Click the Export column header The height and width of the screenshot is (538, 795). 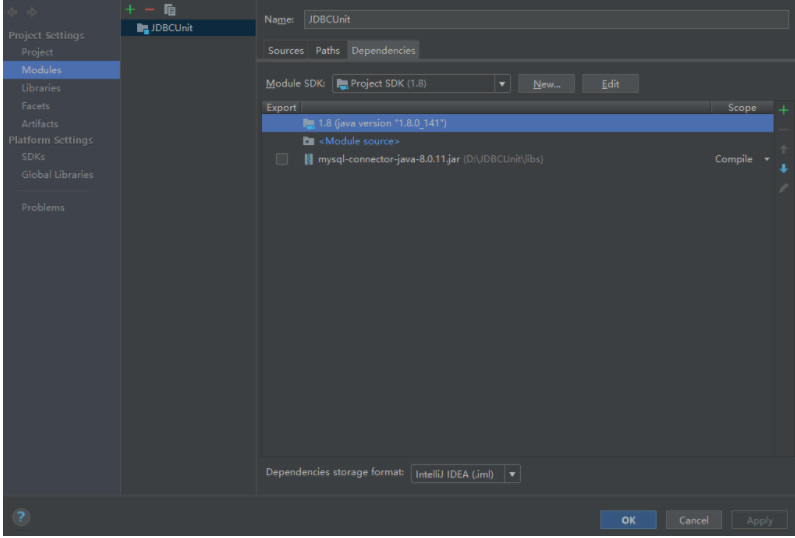(281, 107)
